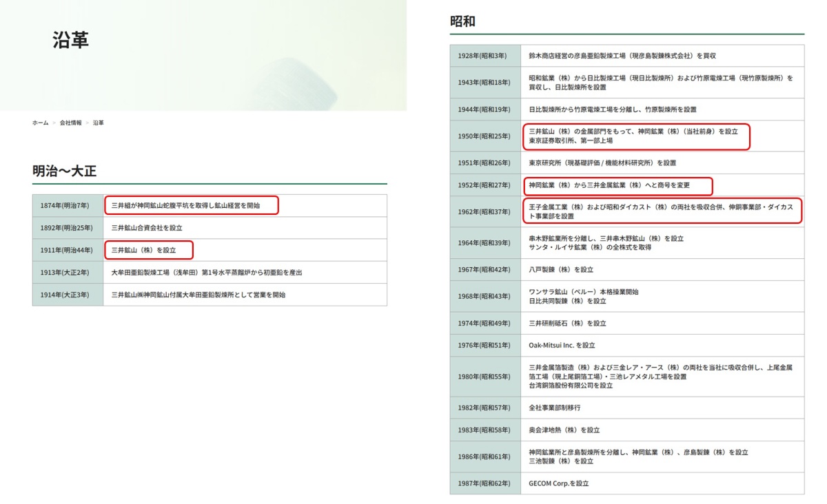Click the line about 神岡鉱業（株）（当社前身）を設立

(633, 132)
